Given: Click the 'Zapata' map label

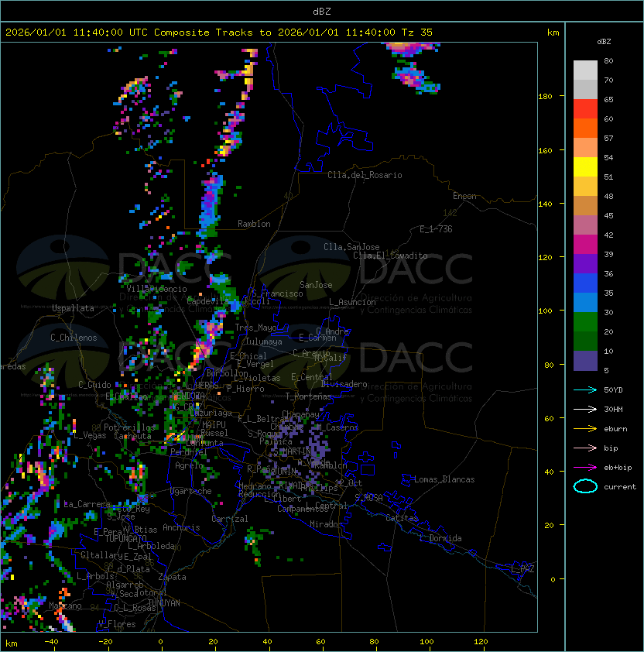Looking at the screenshot, I should tap(172, 577).
